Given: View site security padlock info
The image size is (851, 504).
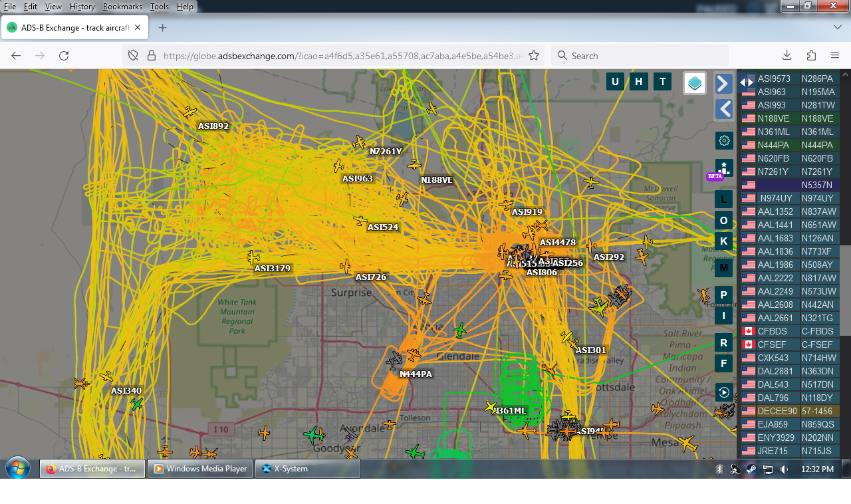Looking at the screenshot, I should (x=151, y=56).
